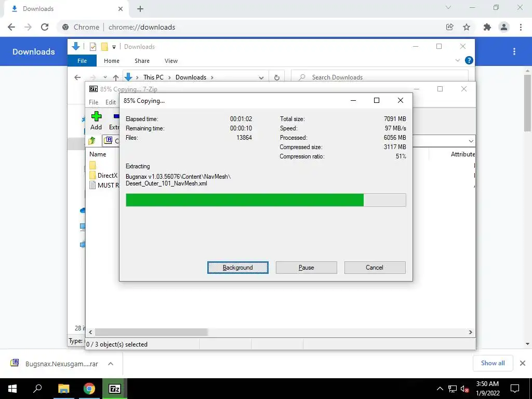This screenshot has width=532, height=399.
Task: Open Windows taskbar search
Action: tap(37, 389)
